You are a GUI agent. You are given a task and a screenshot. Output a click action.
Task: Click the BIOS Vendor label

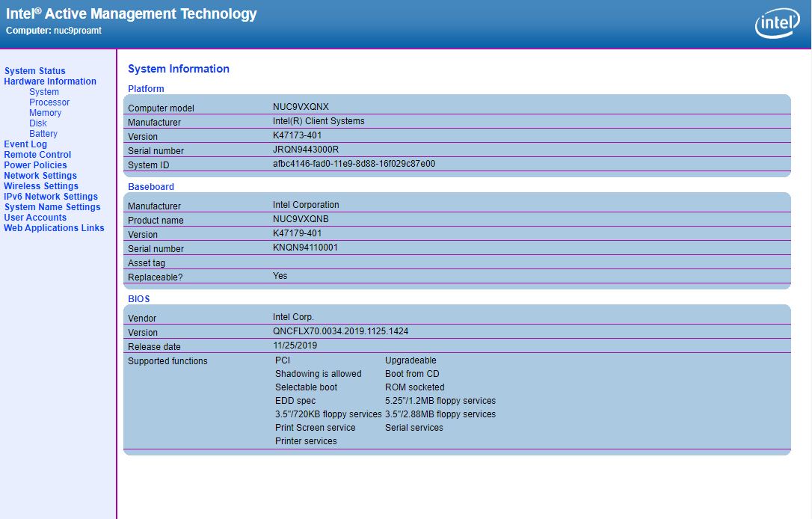click(x=142, y=318)
